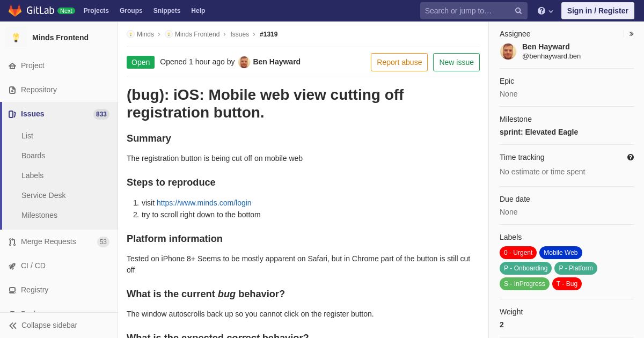
Task: Click the New issue button
Action: (x=456, y=62)
